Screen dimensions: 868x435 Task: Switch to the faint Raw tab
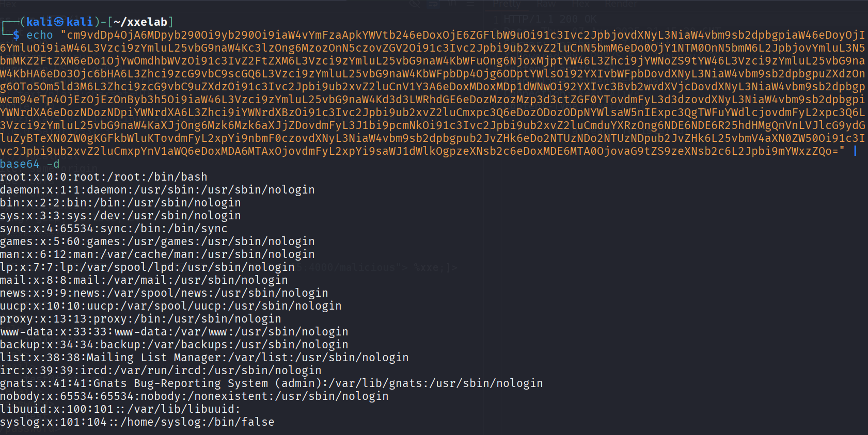pos(546,4)
